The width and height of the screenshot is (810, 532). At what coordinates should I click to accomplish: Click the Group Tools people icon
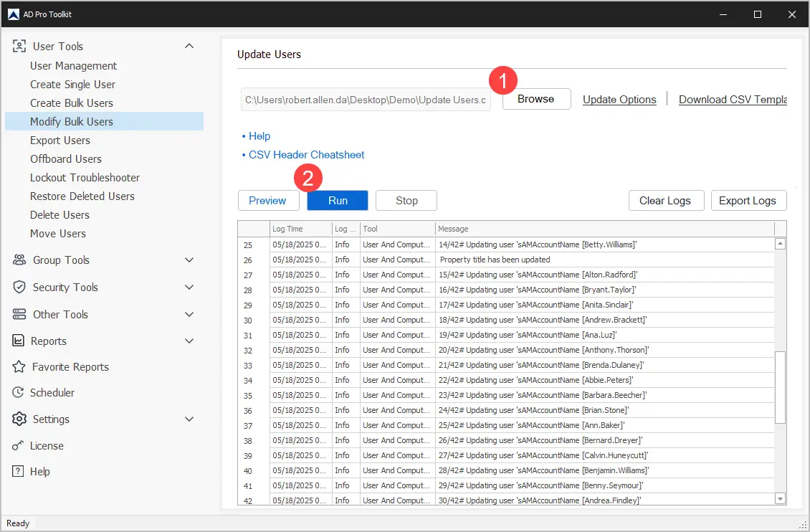[x=19, y=260]
